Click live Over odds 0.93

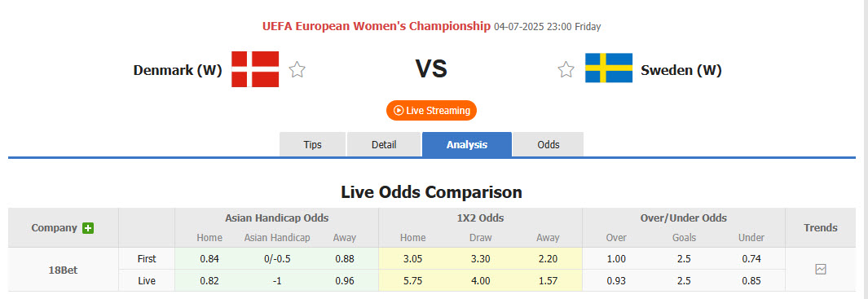coord(616,281)
